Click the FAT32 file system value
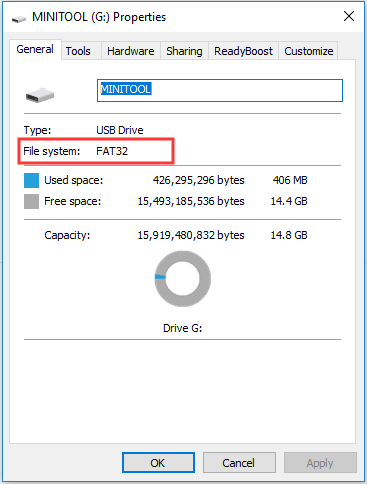367x484 pixels. pos(112,151)
